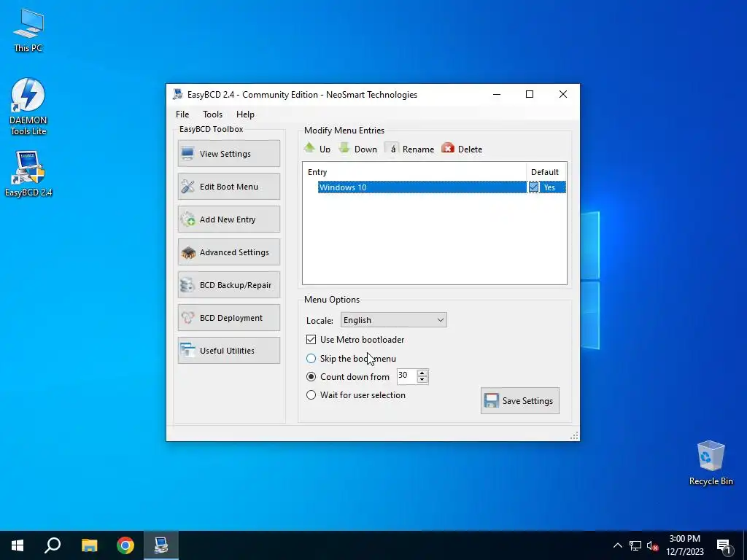
Task: Click the Default column header
Action: point(546,172)
